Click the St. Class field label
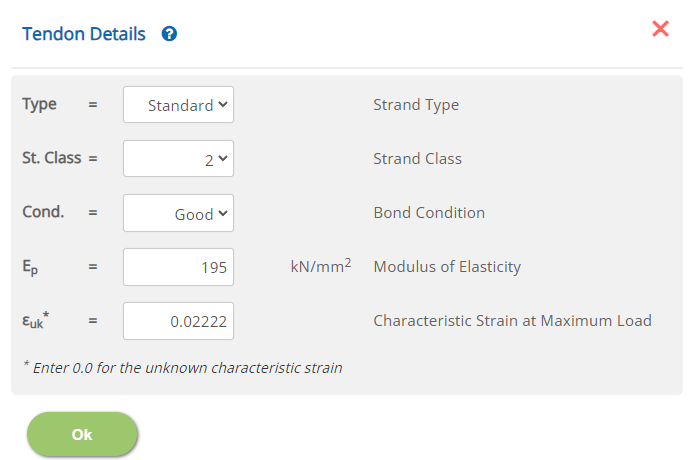694x460 pixels. click(52, 158)
